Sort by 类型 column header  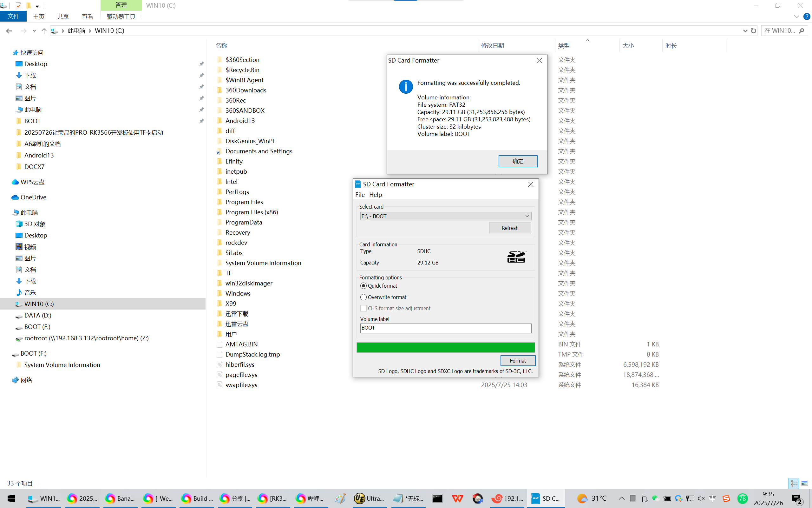pos(564,46)
